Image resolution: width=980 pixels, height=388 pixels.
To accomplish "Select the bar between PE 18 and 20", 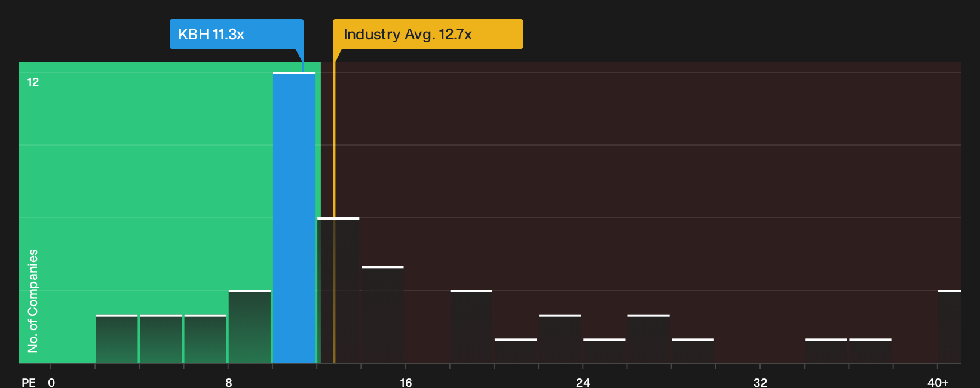I will tap(471, 327).
